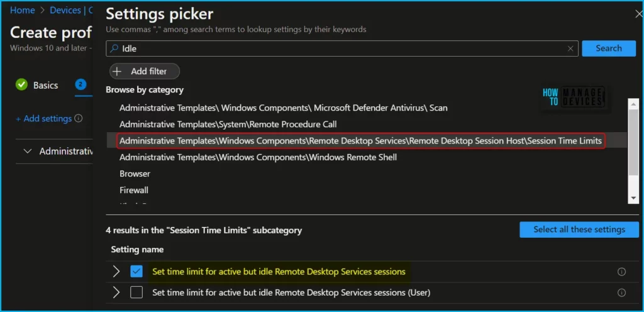Click Select all these settings button
The image size is (644, 312).
click(x=579, y=230)
